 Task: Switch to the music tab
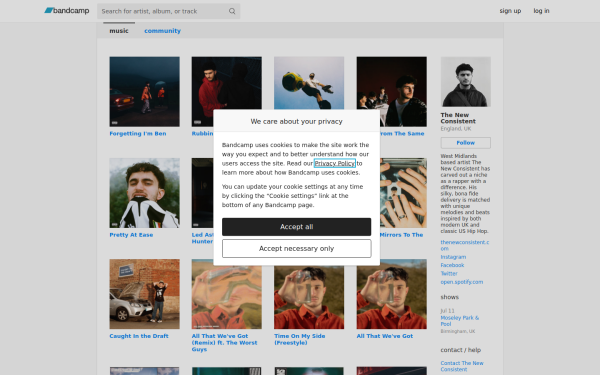pos(119,31)
